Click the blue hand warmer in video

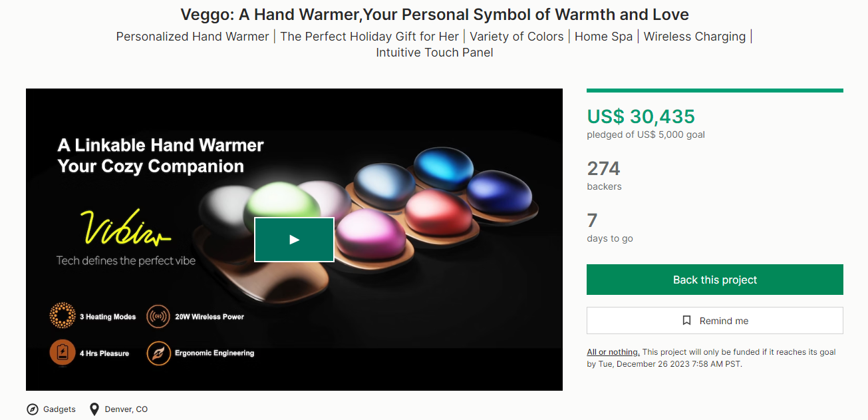444,167
